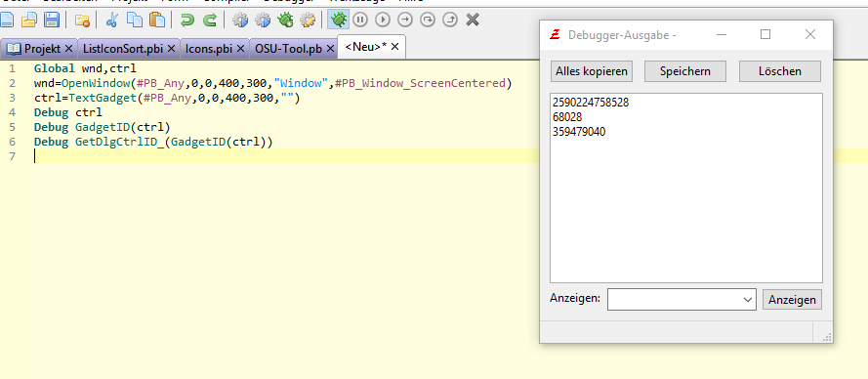Click the "Window" string literal in code
Screen dimensions: 868x379
click(301, 84)
